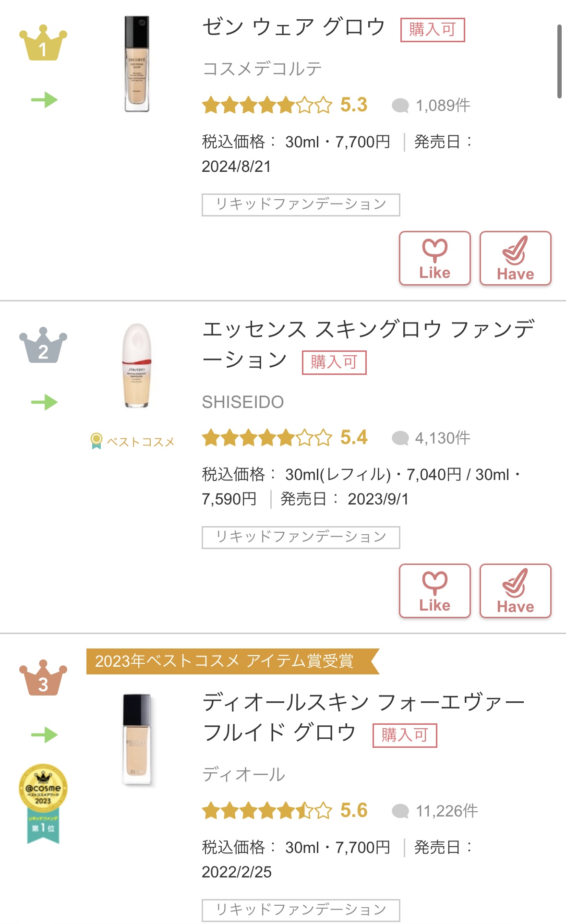Open SHISEIDO foundation bottle thumbnail
This screenshot has width=566, height=924.
pos(137,366)
